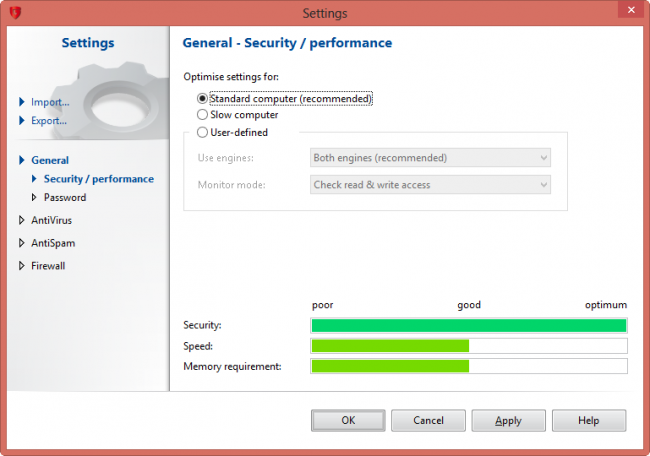This screenshot has width=650, height=456.
Task: Click the 'Monitor mode:' label
Action: pos(231,185)
